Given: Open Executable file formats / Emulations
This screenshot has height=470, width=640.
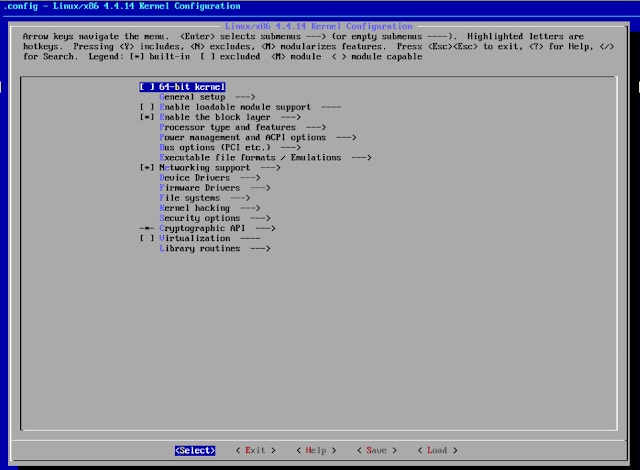Looking at the screenshot, I should click(265, 157).
